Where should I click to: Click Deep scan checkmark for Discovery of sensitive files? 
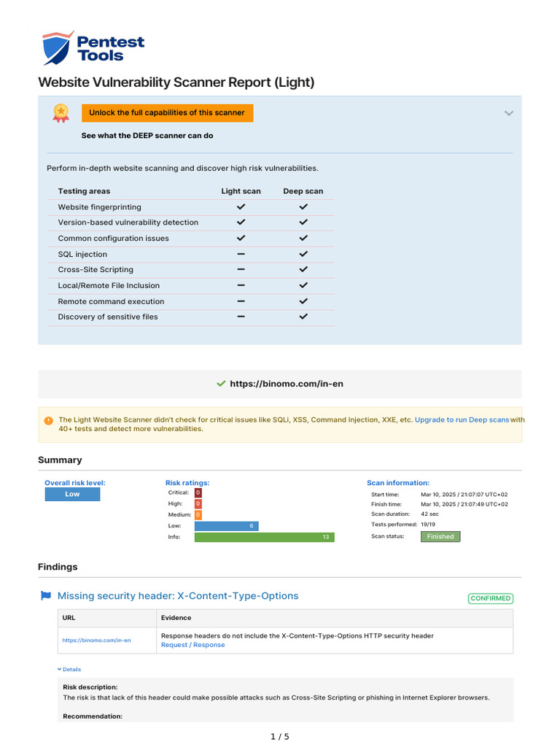[303, 317]
